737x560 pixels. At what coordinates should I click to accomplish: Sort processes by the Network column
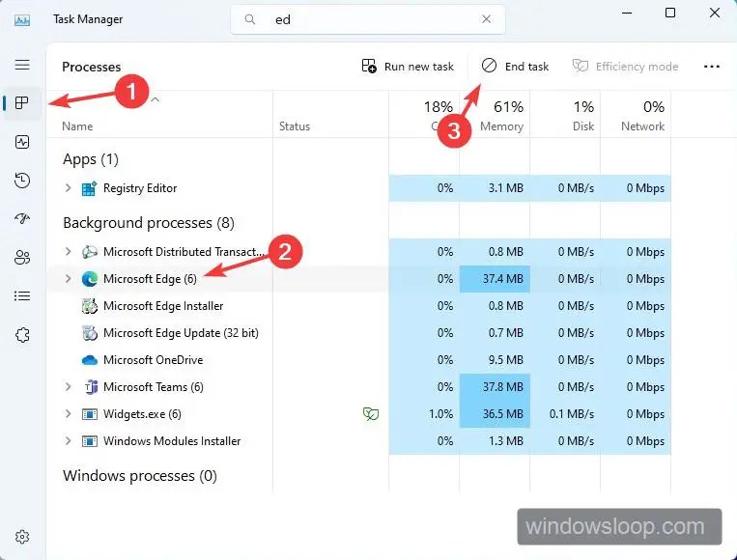click(x=636, y=115)
